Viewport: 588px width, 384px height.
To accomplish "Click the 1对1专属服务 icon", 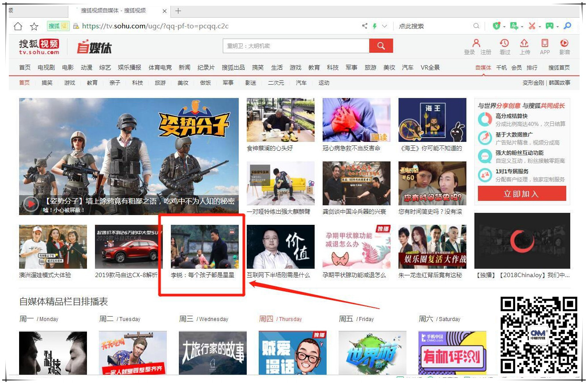I will coord(485,175).
